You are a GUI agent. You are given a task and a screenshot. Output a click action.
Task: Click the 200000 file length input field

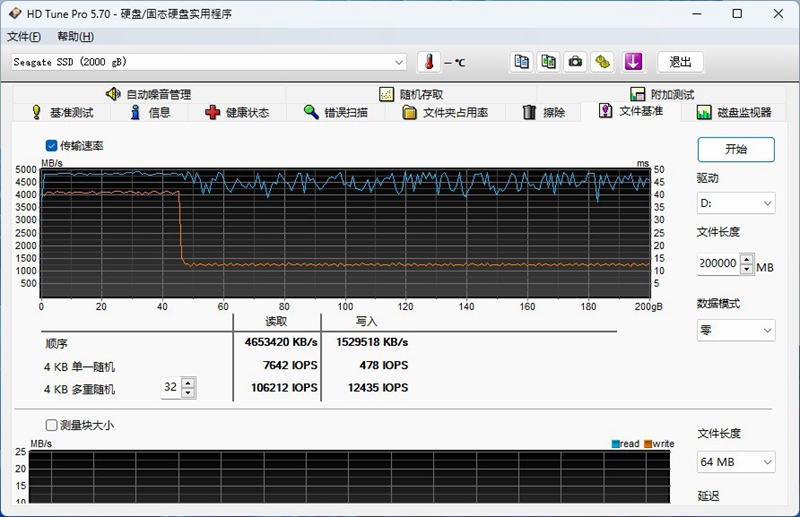pos(718,265)
